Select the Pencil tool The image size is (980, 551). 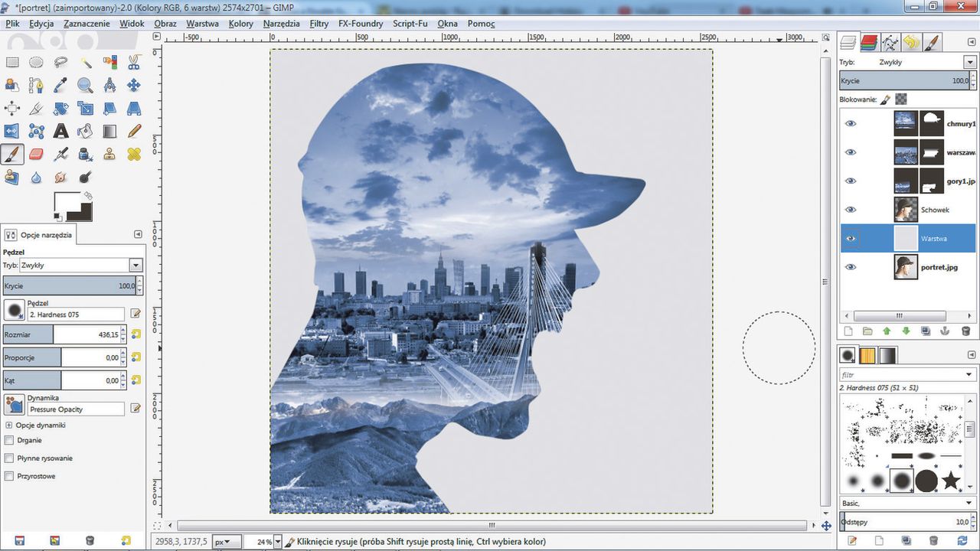click(x=134, y=132)
